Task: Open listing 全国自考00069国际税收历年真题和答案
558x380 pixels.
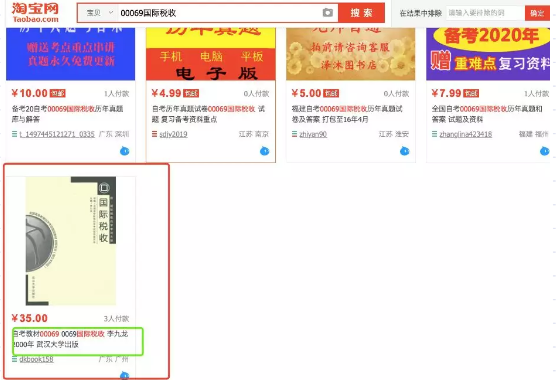Action: click(487, 114)
